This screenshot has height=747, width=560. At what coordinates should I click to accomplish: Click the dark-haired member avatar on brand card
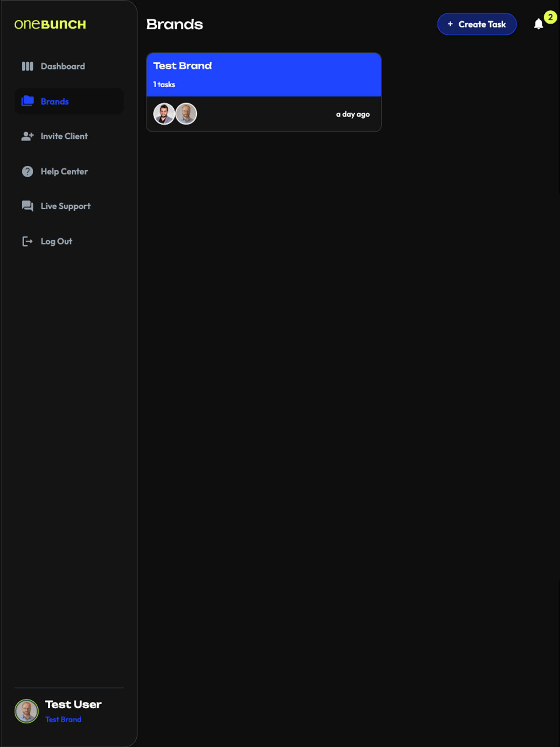164,114
